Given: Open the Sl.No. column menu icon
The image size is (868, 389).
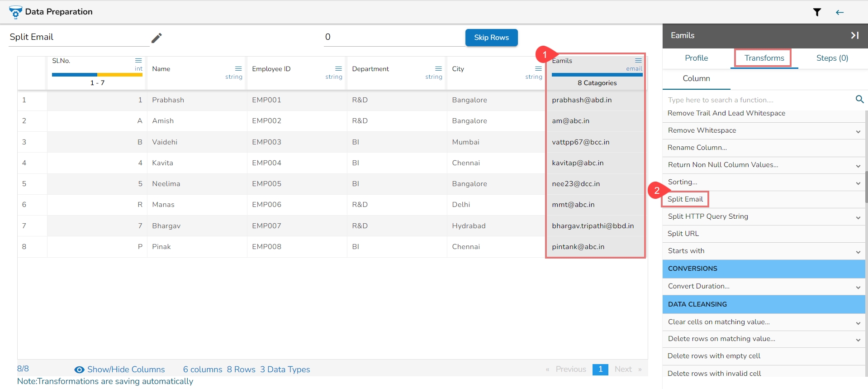Looking at the screenshot, I should pyautogui.click(x=138, y=60).
